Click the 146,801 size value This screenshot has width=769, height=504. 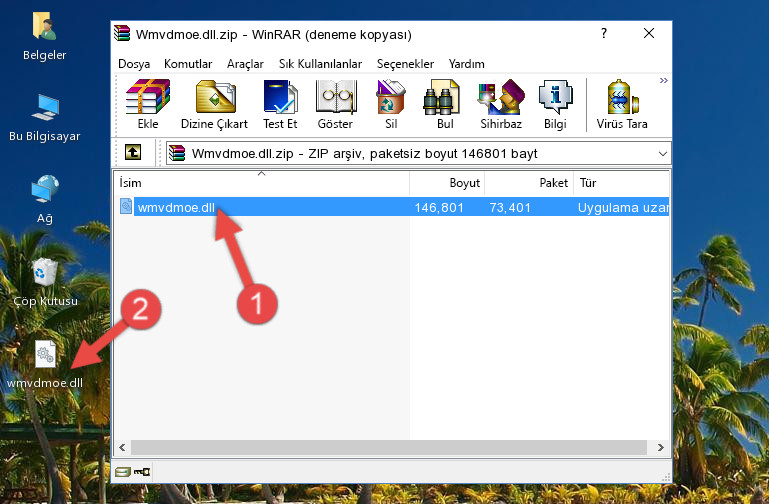pyautogui.click(x=439, y=207)
